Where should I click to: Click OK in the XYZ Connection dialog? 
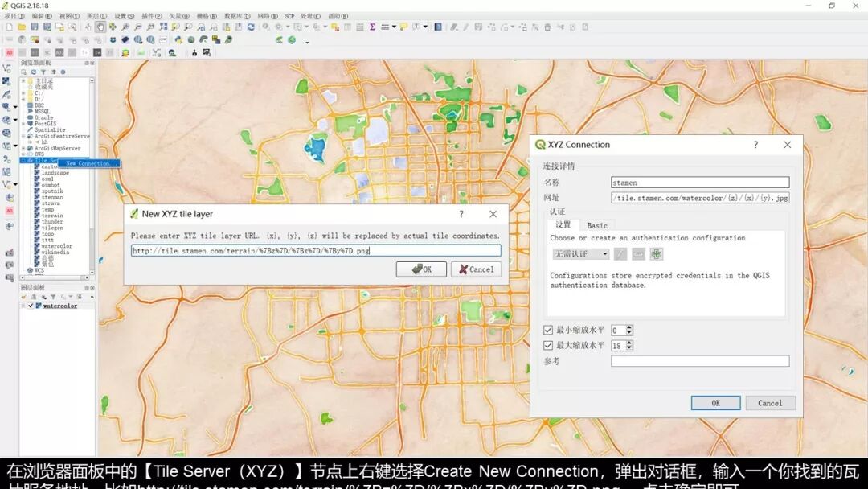(x=716, y=403)
